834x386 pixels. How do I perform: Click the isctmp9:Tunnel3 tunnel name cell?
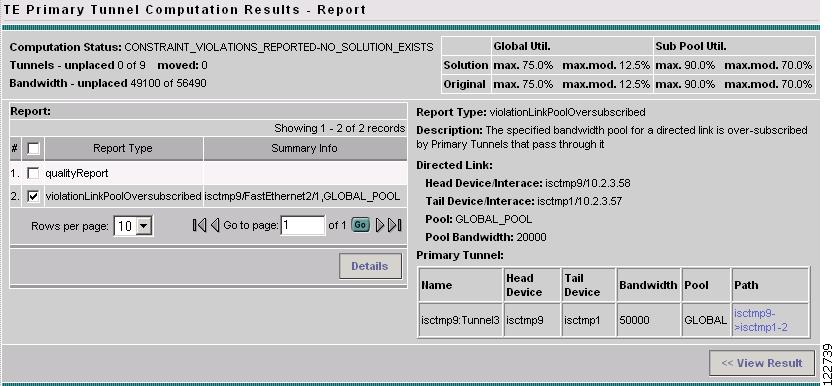coord(461,321)
